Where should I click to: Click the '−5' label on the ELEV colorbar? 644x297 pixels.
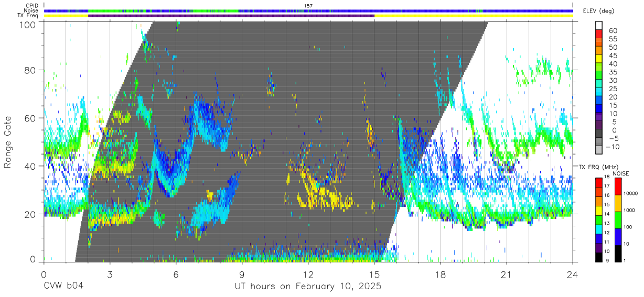tap(613, 139)
